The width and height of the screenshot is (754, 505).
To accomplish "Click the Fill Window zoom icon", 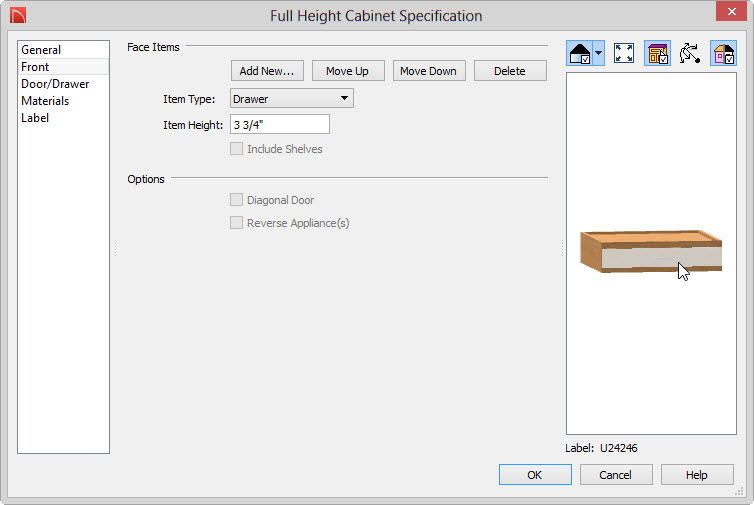I will [x=624, y=53].
